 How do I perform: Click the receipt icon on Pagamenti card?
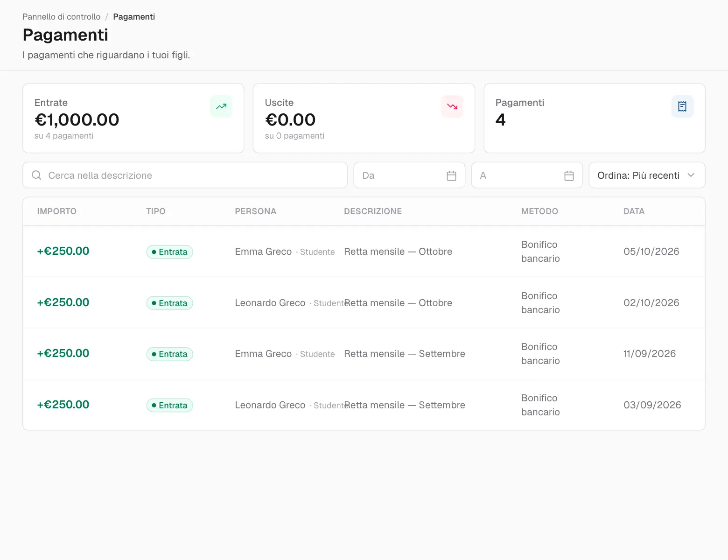click(682, 106)
